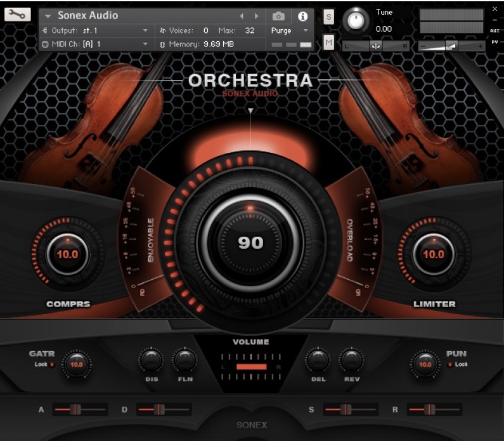Minimize the instrument view
Screen dimensions: 504x441
(x=494, y=20)
